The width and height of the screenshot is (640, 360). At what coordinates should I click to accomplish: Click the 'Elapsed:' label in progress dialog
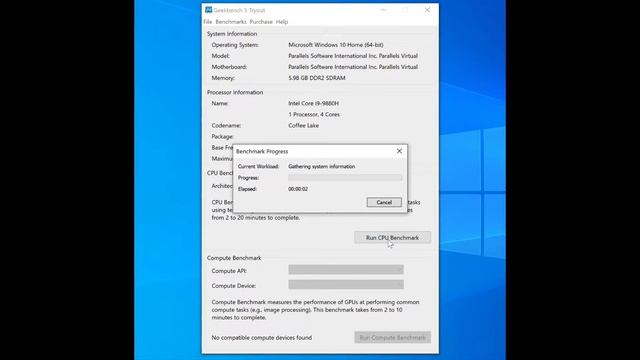point(247,189)
